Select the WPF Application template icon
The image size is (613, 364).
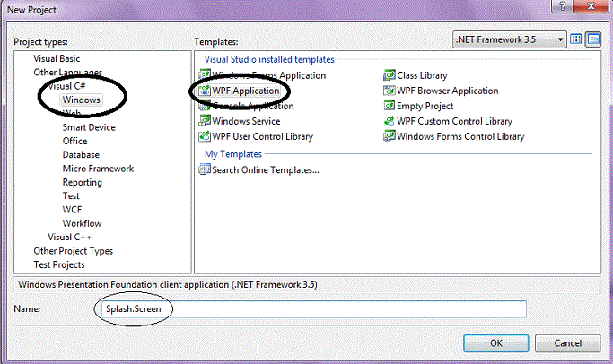(205, 91)
